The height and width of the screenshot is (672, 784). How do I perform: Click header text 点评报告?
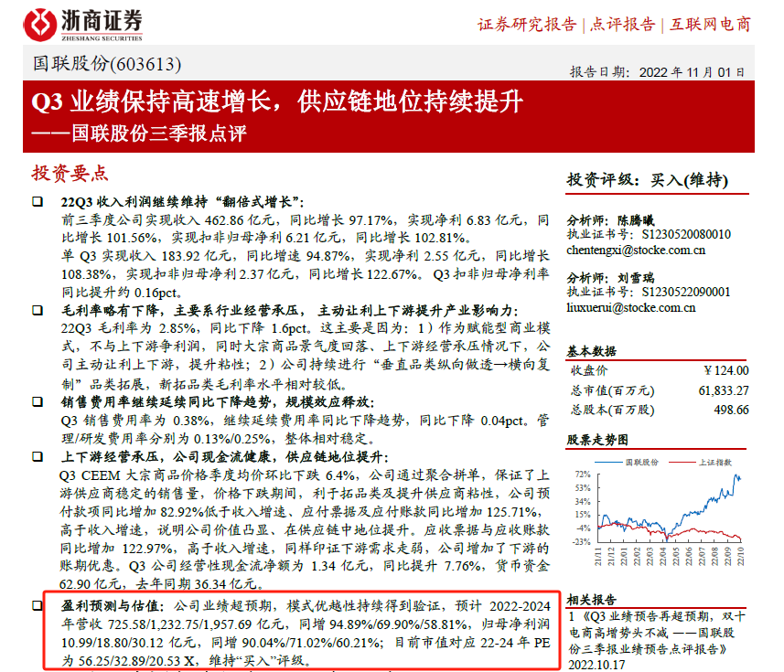pos(622,25)
